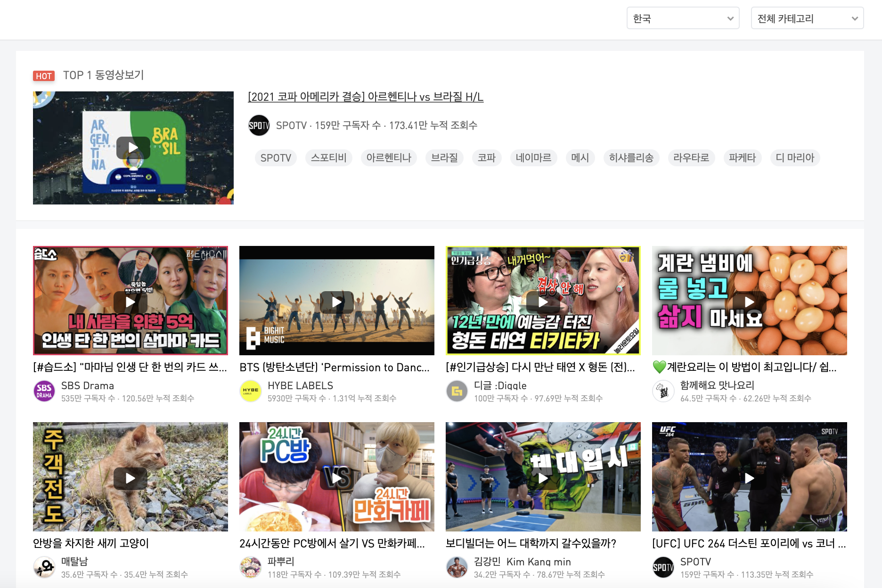Open the 파뿌리 channel name
This screenshot has width=882, height=588.
[281, 562]
